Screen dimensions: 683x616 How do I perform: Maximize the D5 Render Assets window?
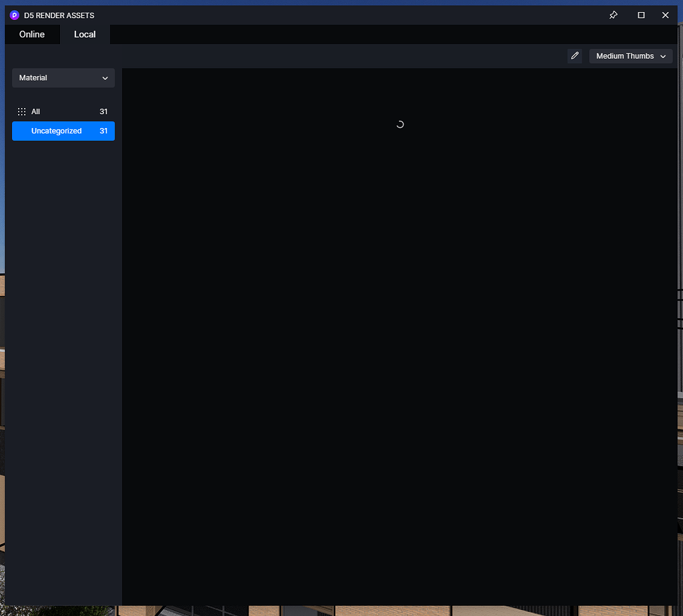(x=640, y=15)
